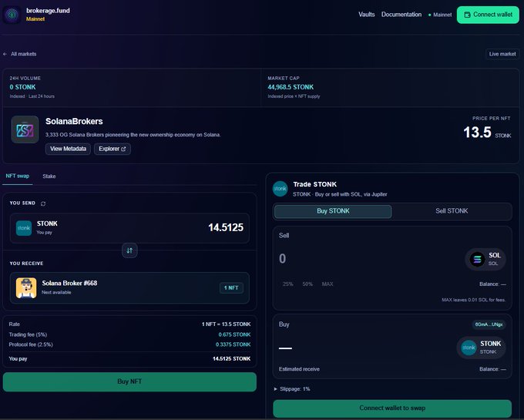Viewport: 524px width, 420px height.
Task: Click the Solana Broker #668 avatar thumbnail
Action: point(26,287)
